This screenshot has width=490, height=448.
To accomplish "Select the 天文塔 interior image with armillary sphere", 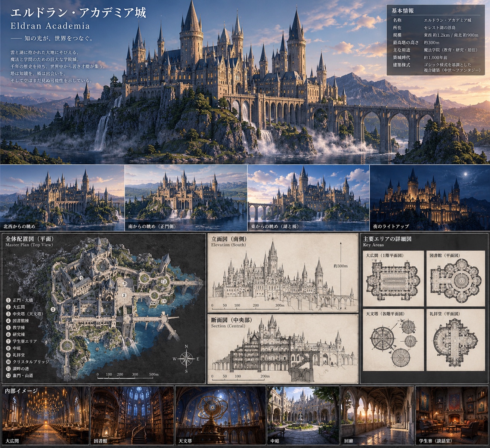I will click(x=220, y=415).
